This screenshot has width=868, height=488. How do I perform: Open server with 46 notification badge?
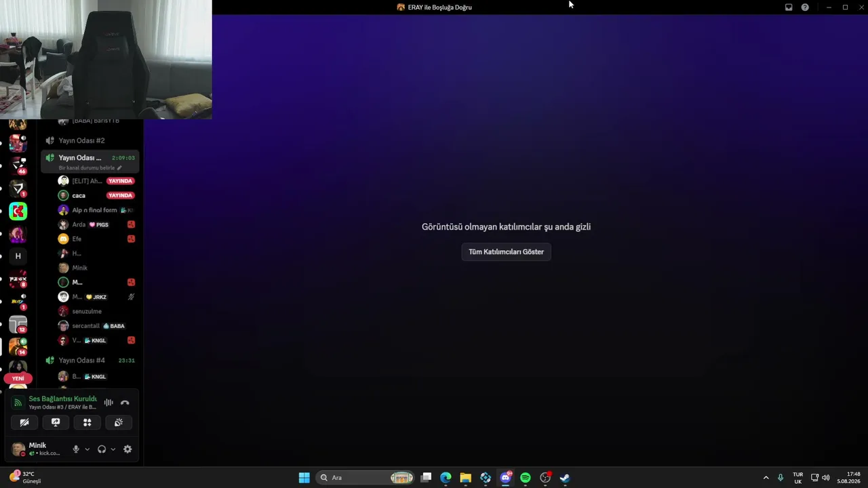[18, 166]
